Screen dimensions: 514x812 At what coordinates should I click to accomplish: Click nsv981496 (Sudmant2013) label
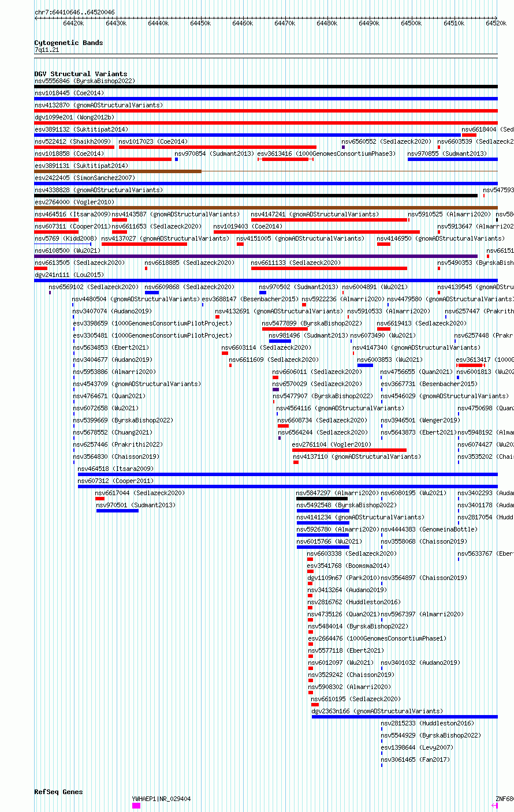click(308, 335)
